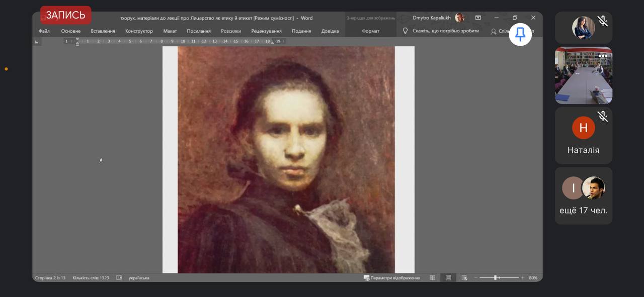
Task: Click the first-line indent marker on ruler
Action: click(x=77, y=39)
